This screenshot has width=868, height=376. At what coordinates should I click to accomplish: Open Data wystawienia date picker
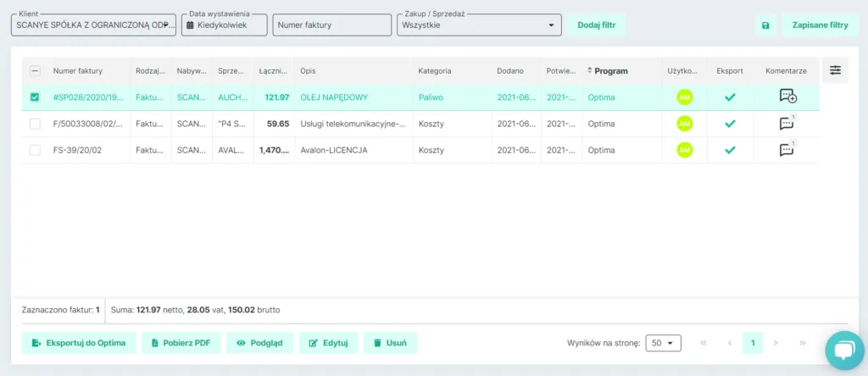click(x=225, y=25)
